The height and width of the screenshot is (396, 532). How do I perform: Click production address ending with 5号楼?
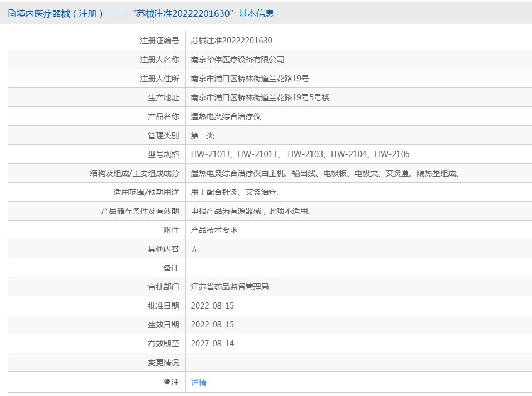click(260, 97)
